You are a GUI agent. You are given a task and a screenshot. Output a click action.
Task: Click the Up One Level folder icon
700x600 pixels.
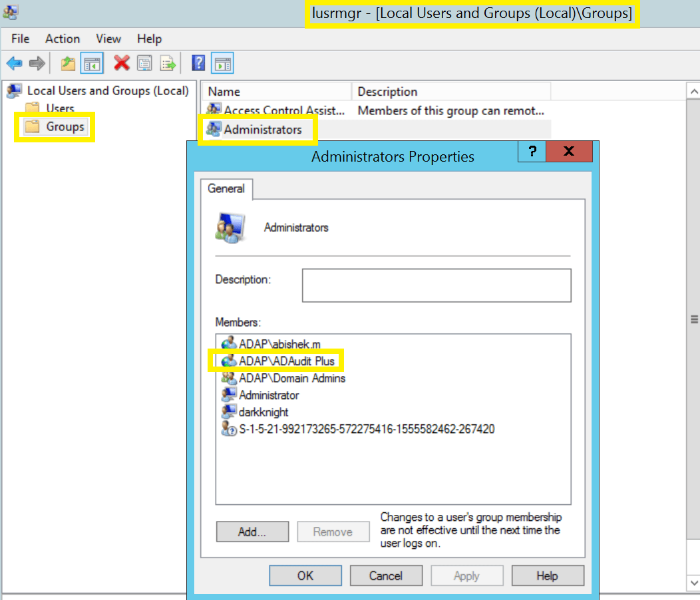[x=68, y=63]
